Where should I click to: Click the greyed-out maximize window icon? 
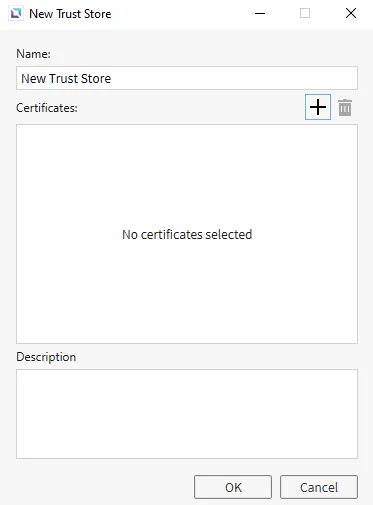coord(305,14)
